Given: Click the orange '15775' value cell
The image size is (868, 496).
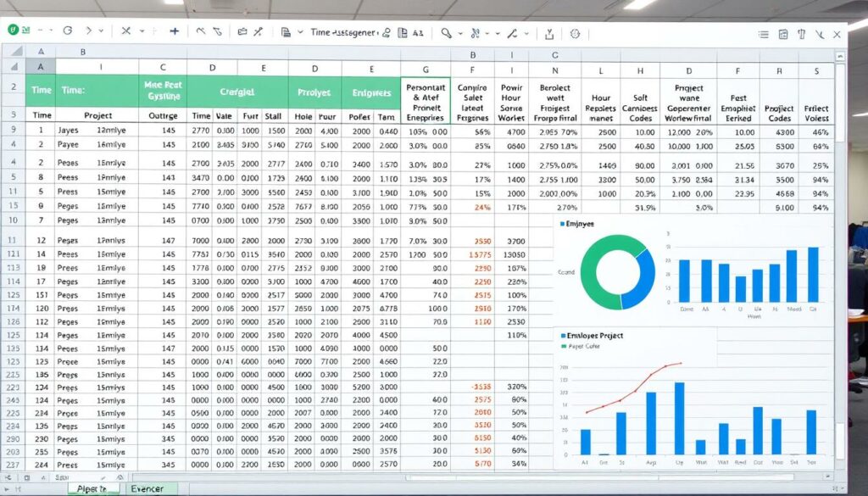Looking at the screenshot, I should pyautogui.click(x=480, y=254).
